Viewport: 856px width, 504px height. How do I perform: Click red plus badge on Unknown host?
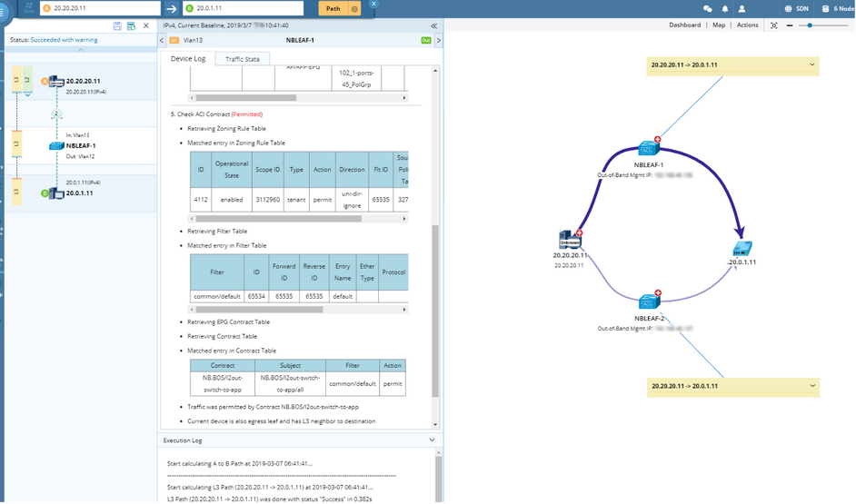(x=579, y=232)
